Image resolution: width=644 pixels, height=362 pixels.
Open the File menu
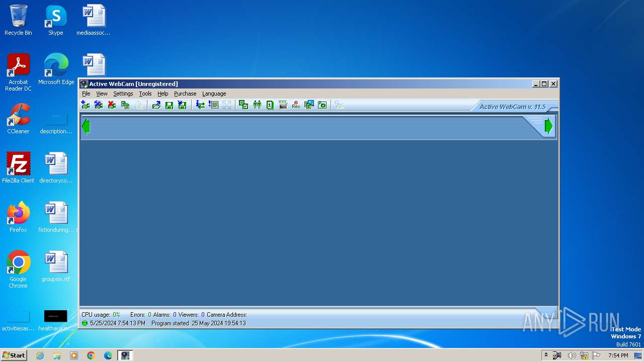click(x=86, y=94)
